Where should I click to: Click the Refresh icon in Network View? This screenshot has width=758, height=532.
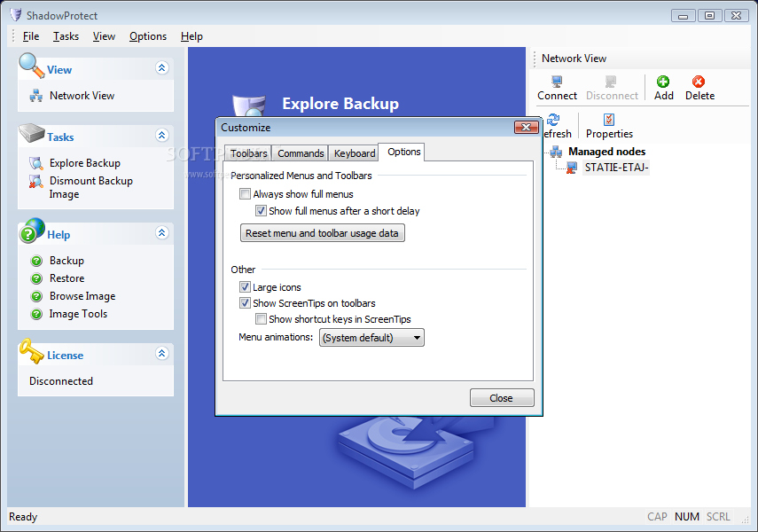[x=553, y=119]
